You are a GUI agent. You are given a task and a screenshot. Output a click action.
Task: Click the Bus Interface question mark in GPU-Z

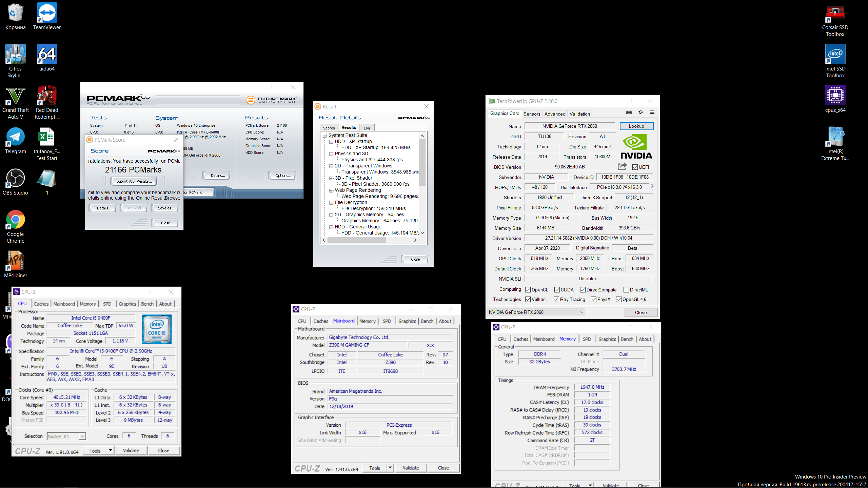point(652,187)
